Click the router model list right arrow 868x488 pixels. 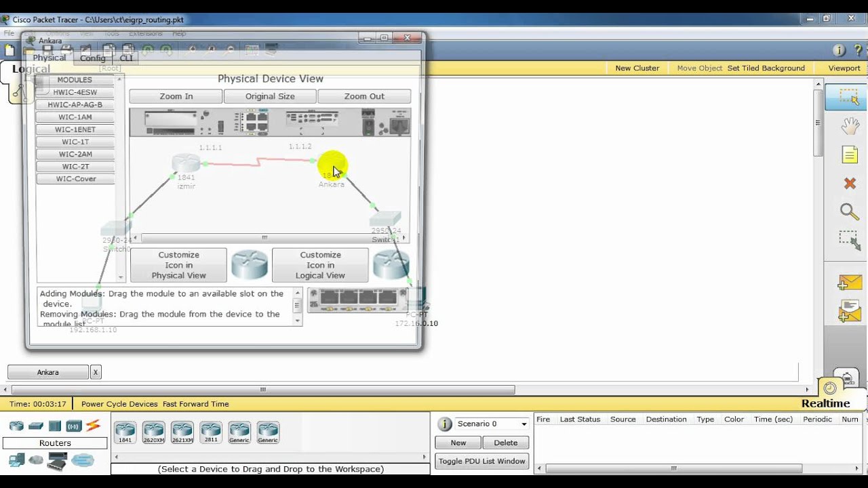click(x=425, y=457)
